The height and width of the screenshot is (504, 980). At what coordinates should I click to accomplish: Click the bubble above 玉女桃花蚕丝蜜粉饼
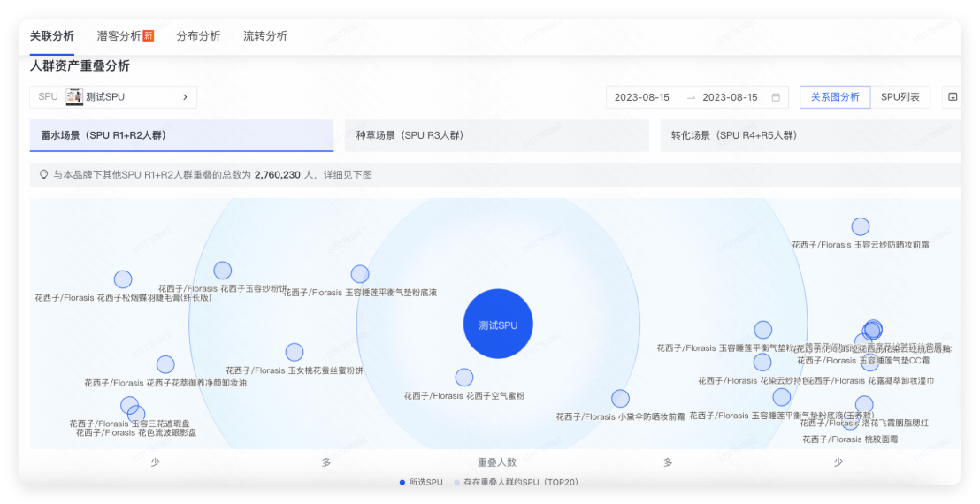(x=295, y=352)
